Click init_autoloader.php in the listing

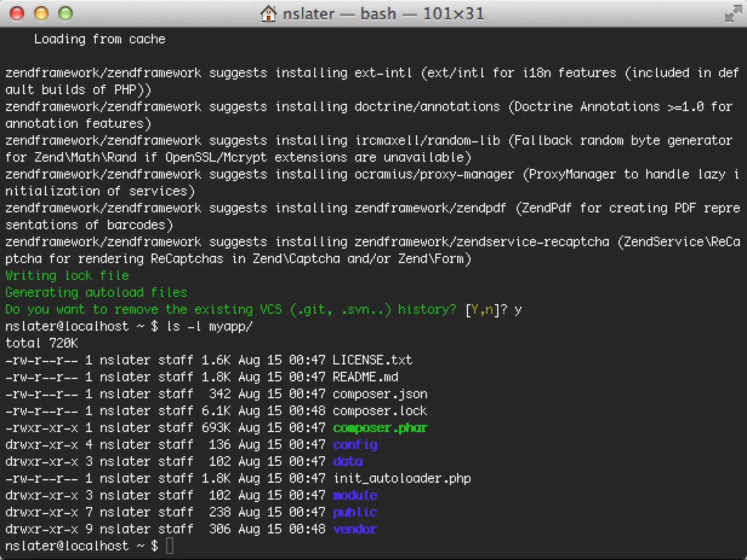(402, 478)
